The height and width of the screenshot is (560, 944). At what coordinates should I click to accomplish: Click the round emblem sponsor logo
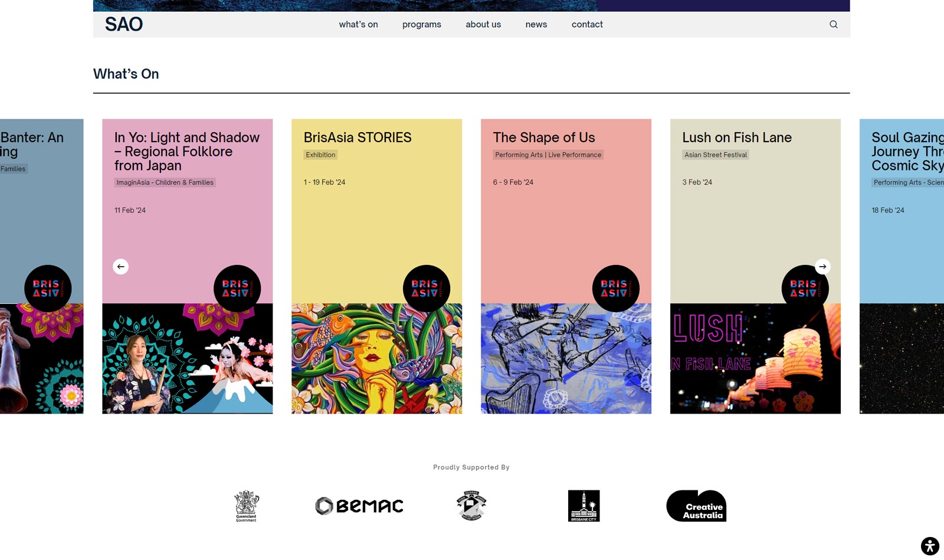(471, 506)
